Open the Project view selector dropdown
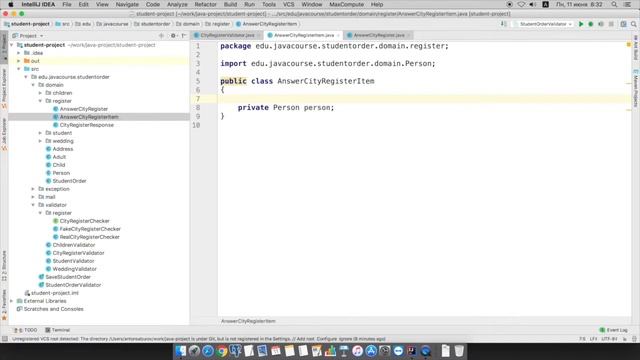Viewport: 640px width, 360px height. click(28, 36)
